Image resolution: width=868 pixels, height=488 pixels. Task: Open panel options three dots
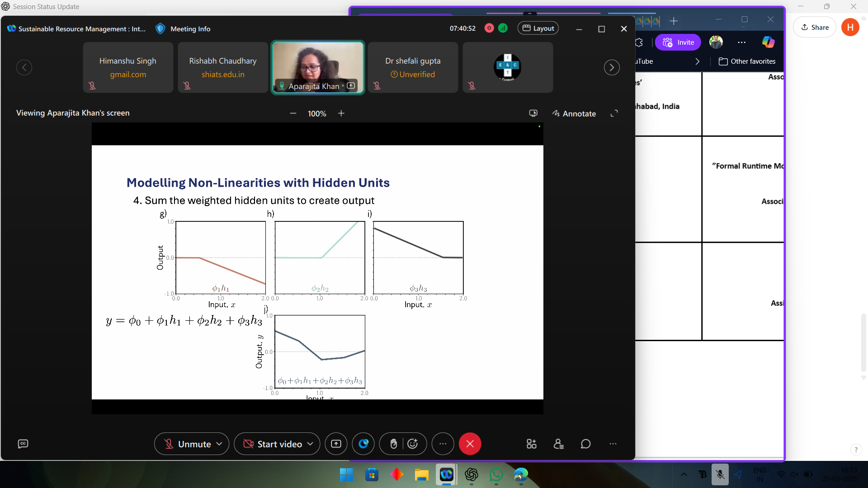pos(613,444)
